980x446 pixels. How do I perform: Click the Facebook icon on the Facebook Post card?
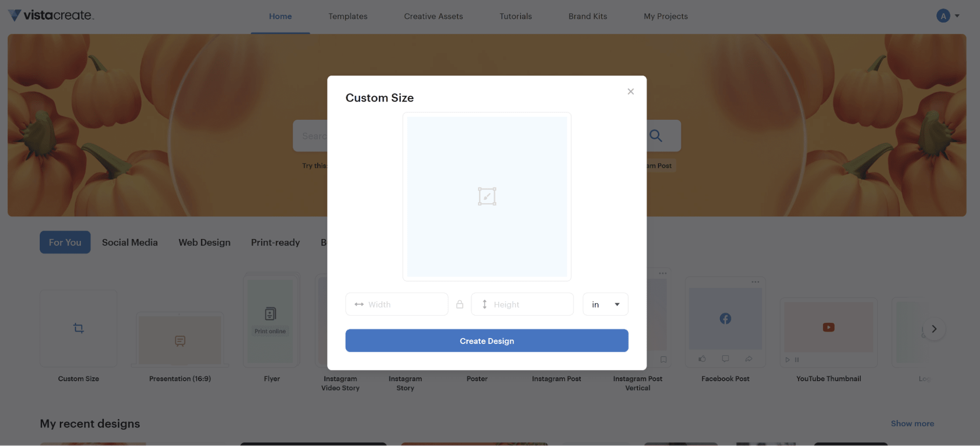[725, 318]
